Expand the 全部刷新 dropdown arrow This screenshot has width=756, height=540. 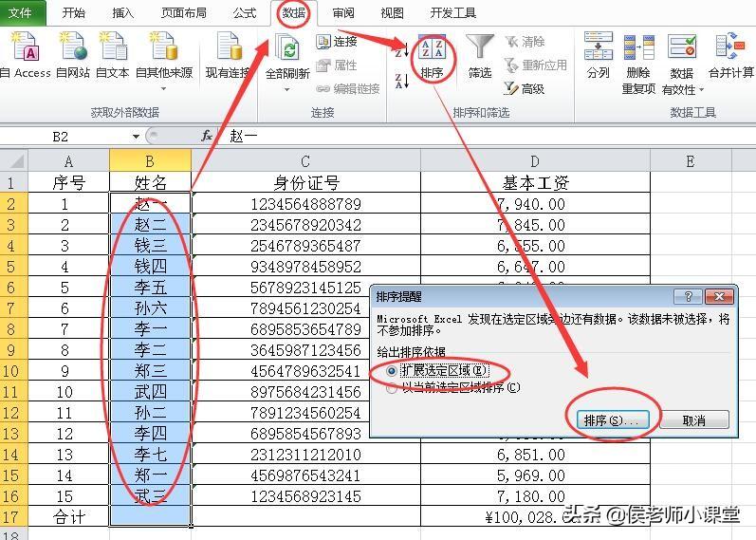(286, 89)
